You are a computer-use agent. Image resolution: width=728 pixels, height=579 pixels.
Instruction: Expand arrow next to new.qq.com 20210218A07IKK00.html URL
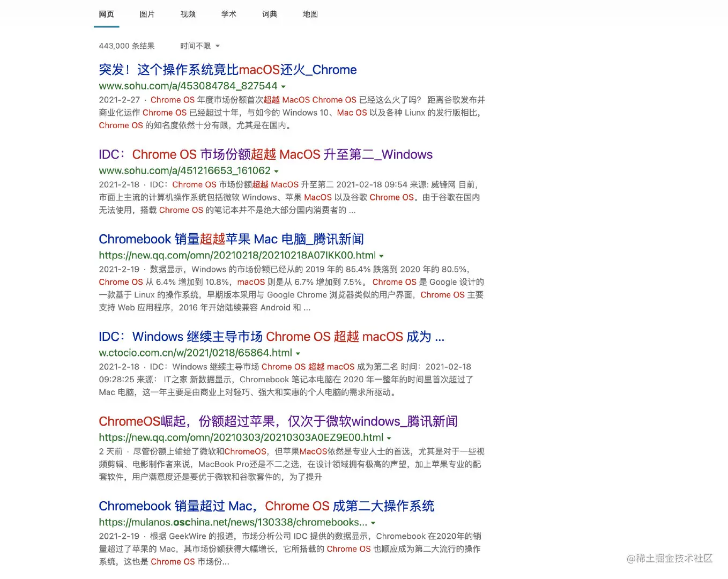click(x=381, y=256)
